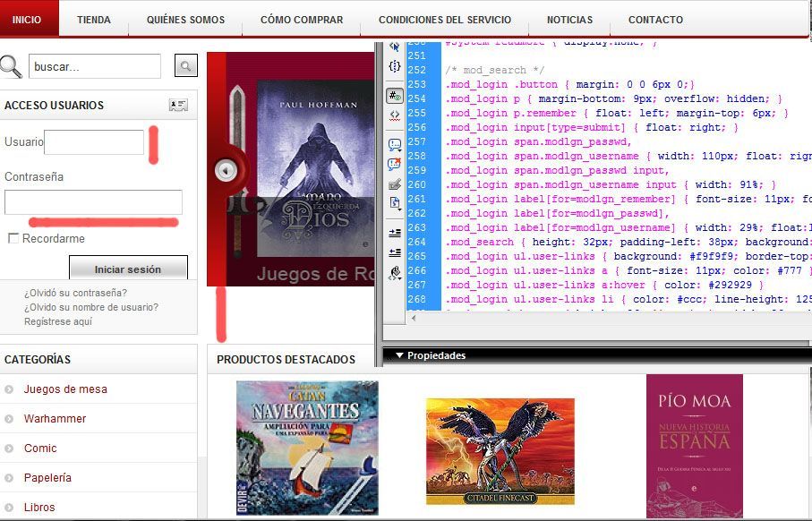812x521 pixels.
Task: Open the Catan Navegantes product thumbnail
Action: click(307, 448)
